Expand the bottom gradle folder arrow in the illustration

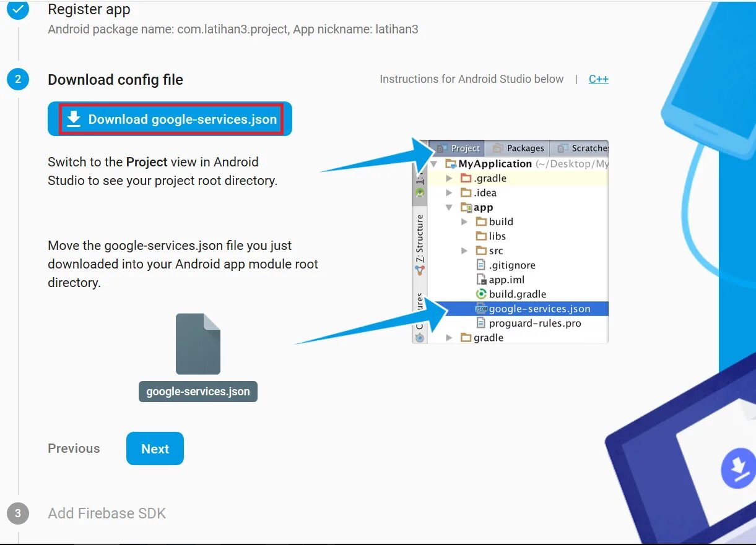coord(450,338)
